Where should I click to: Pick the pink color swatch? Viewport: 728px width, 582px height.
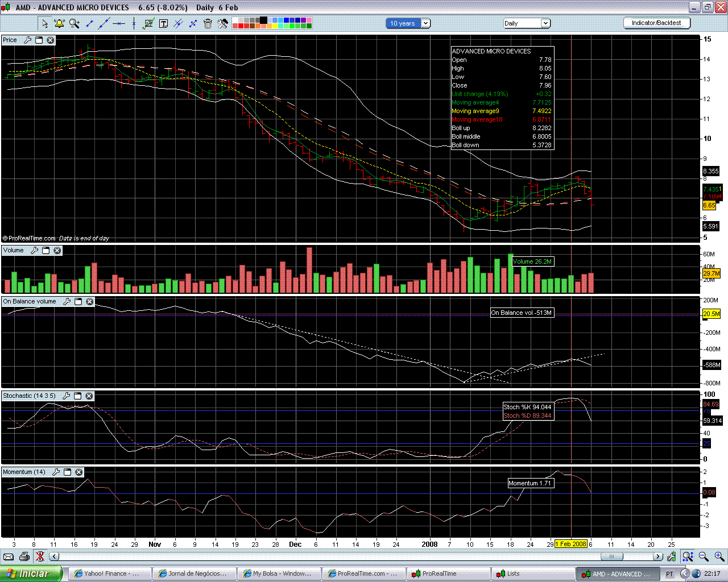pos(309,20)
